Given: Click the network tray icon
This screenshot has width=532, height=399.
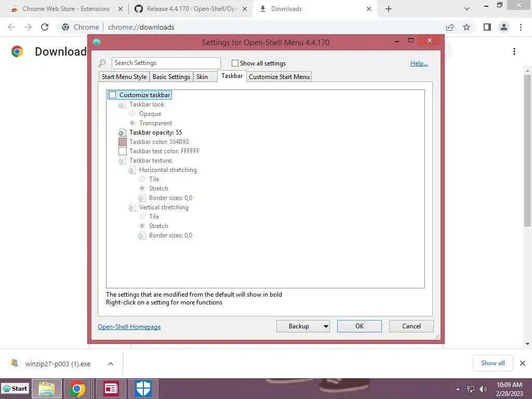Looking at the screenshot, I should coord(471,389).
